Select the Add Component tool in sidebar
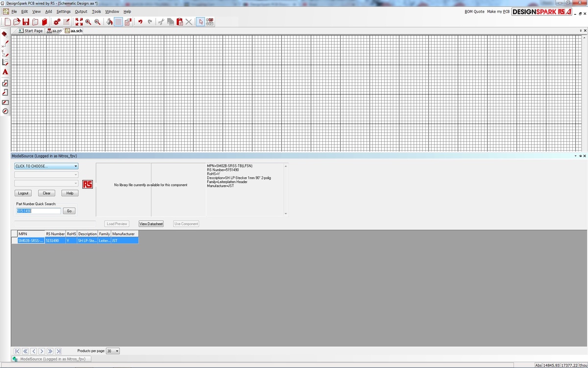The image size is (588, 368). 5,34
